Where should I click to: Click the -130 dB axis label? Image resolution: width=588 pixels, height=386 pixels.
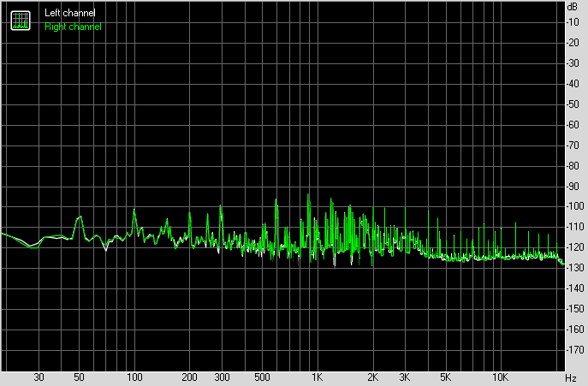tap(575, 268)
